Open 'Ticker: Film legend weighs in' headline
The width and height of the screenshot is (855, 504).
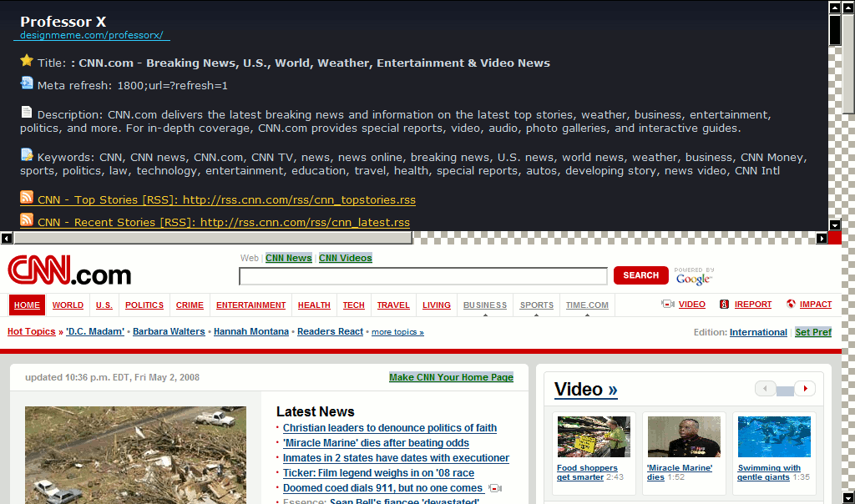coord(378,473)
